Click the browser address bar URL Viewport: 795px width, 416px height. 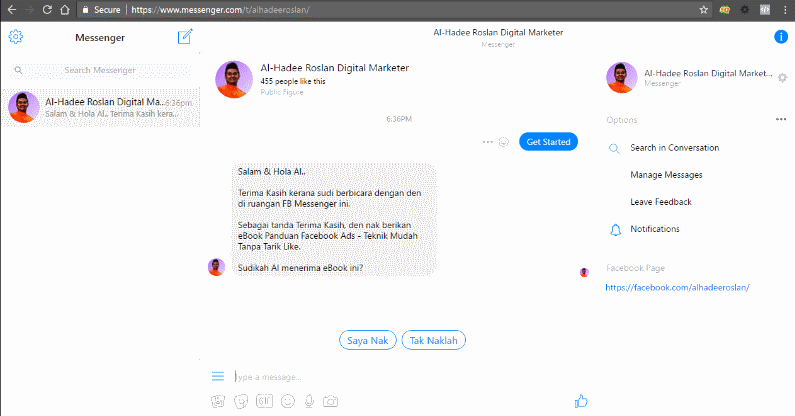pyautogui.click(x=221, y=10)
